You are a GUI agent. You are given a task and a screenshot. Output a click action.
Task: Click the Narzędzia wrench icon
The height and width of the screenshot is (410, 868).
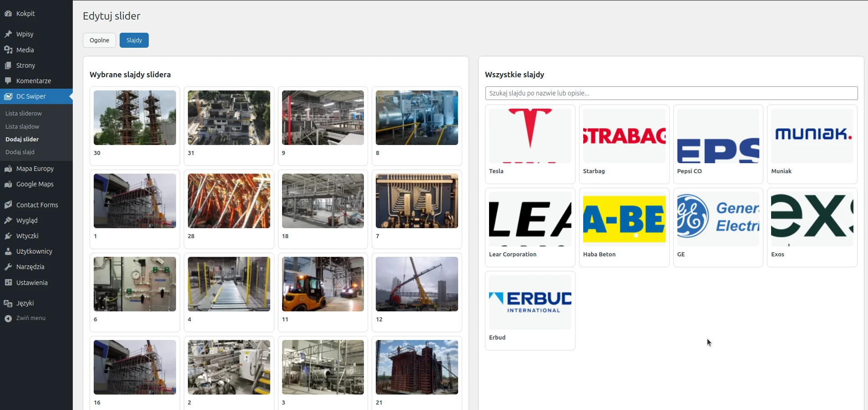coord(8,267)
